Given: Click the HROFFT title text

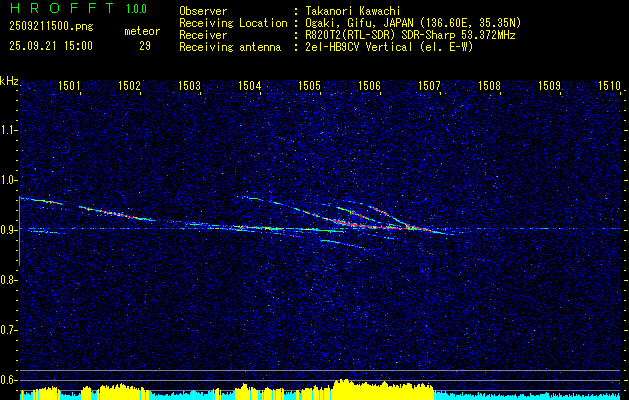Looking at the screenshot, I should [63, 8].
